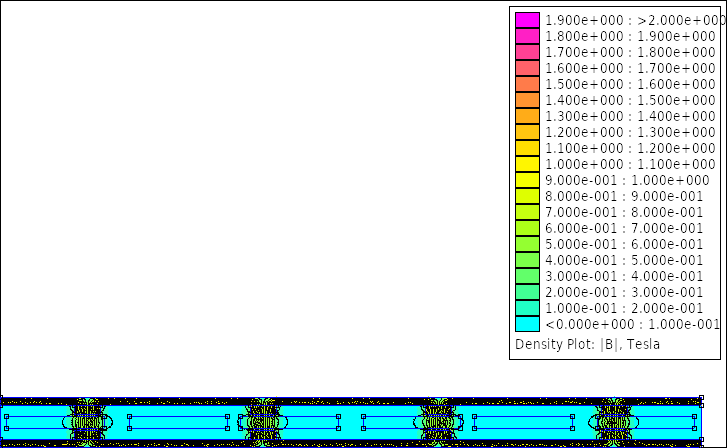Click the swatch for 5.000e-001 : 6.000e-001

pyautogui.click(x=527, y=244)
